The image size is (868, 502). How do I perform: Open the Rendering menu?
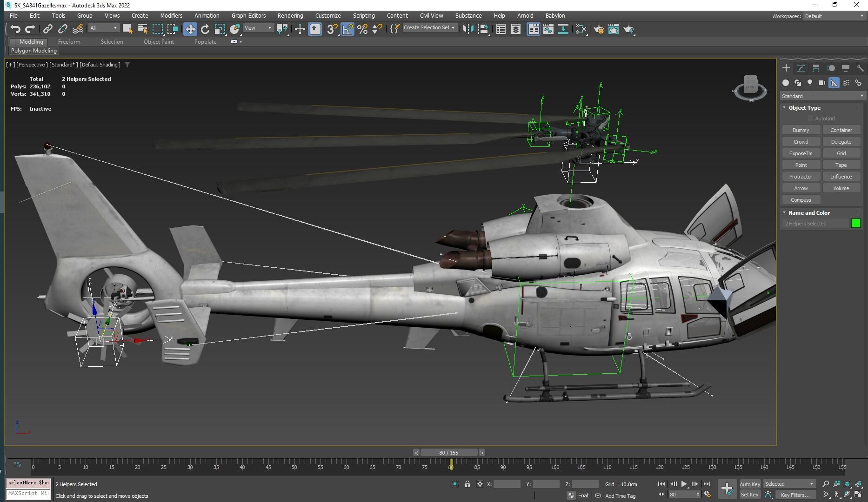(290, 16)
